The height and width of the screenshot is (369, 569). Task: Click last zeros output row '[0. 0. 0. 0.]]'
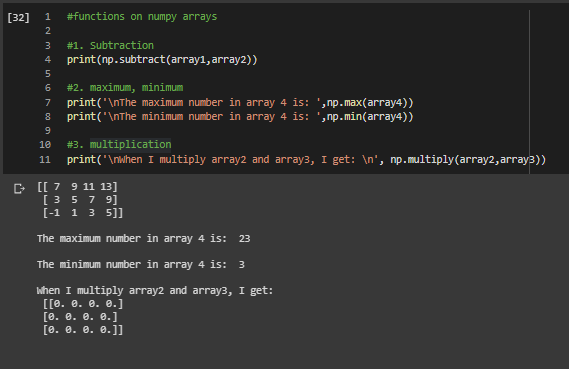(83, 330)
